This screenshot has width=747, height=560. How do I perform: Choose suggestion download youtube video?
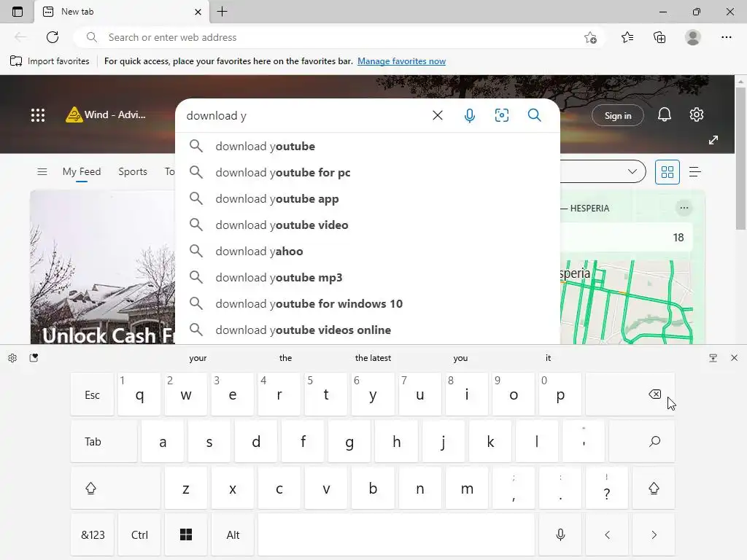tap(368, 225)
